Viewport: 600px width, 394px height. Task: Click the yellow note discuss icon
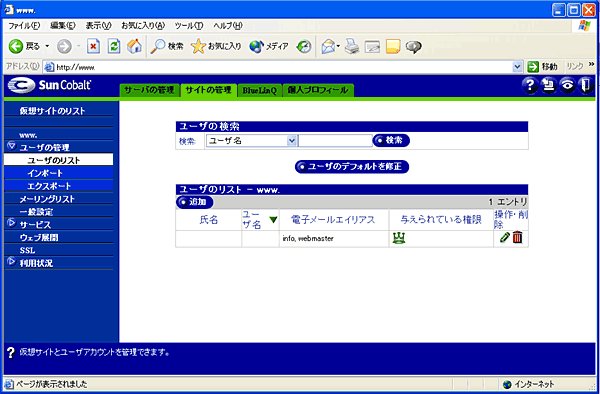[x=393, y=47]
